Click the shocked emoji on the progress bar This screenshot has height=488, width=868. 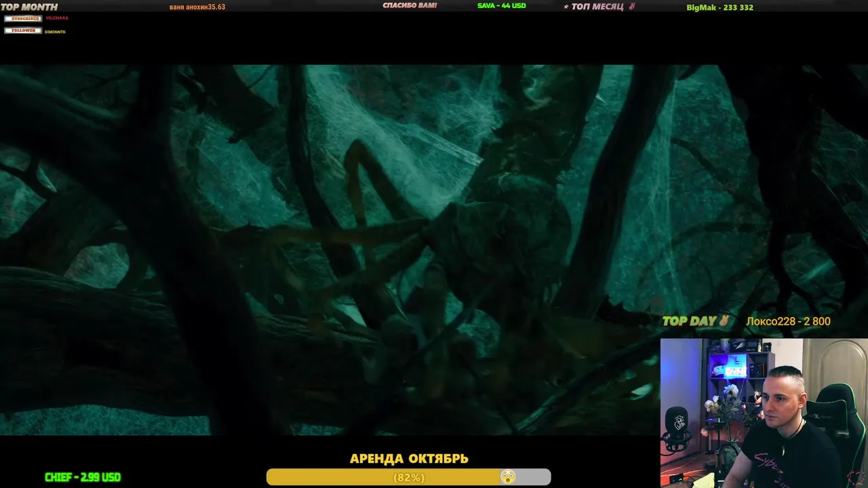click(x=507, y=477)
